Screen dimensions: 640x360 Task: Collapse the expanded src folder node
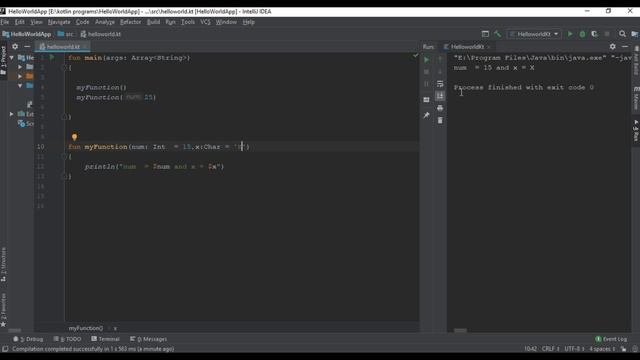click(x=20, y=86)
